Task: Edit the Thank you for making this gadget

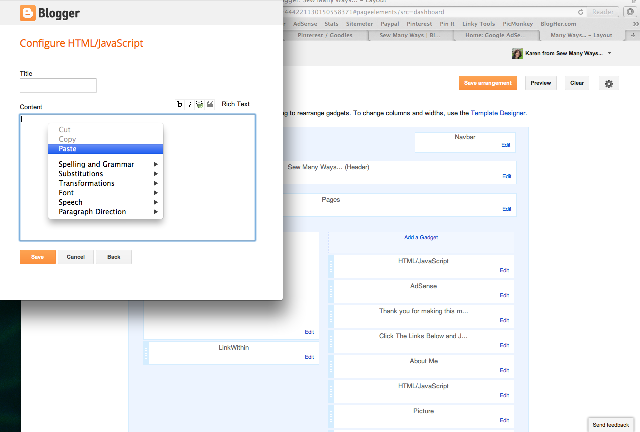Action: [x=504, y=320]
